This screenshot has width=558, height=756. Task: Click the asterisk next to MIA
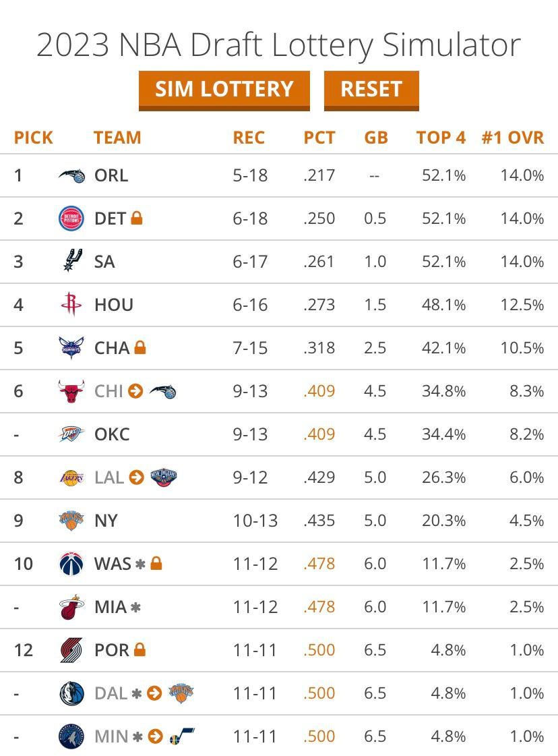135,607
